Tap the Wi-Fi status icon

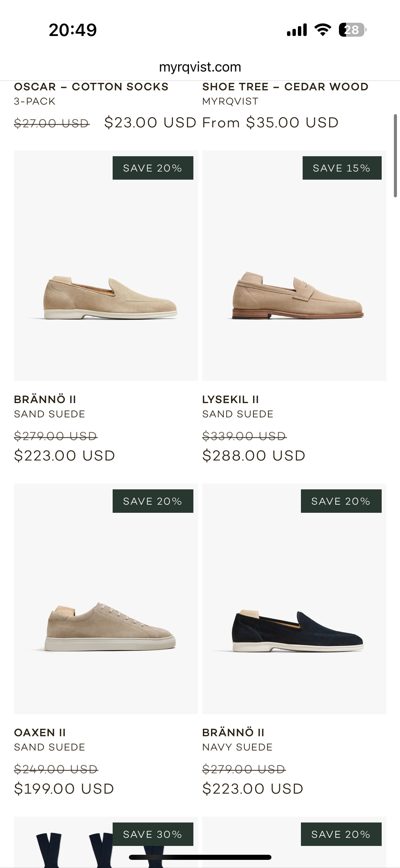point(323,30)
